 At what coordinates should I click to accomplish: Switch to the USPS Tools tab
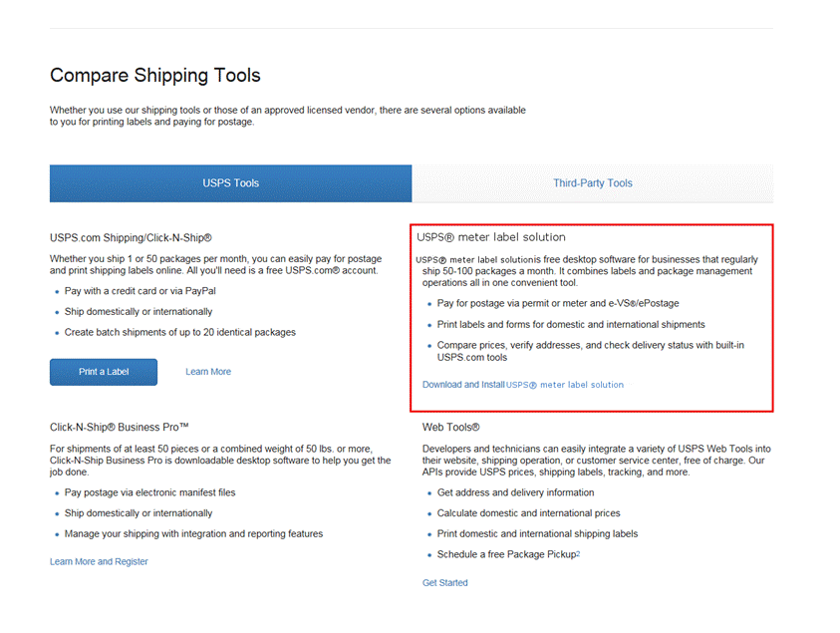coord(230,183)
